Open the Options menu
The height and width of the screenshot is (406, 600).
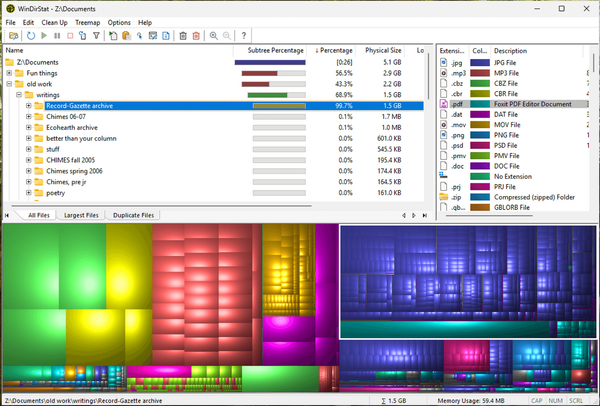(119, 23)
